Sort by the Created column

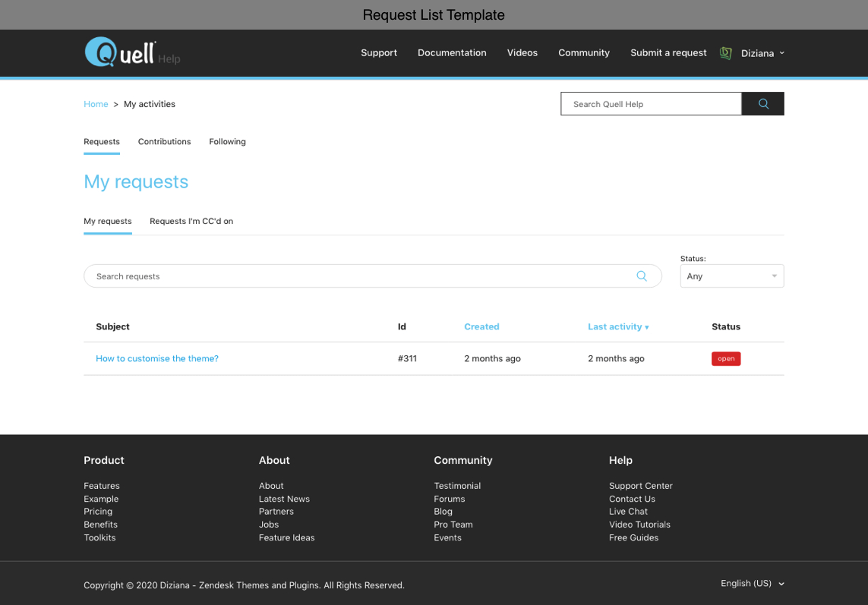[x=481, y=327]
